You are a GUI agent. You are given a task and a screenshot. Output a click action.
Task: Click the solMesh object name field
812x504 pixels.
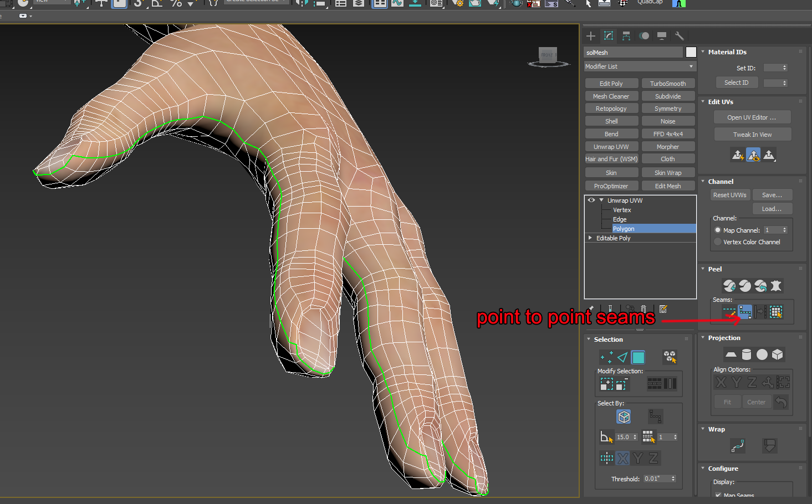[633, 52]
